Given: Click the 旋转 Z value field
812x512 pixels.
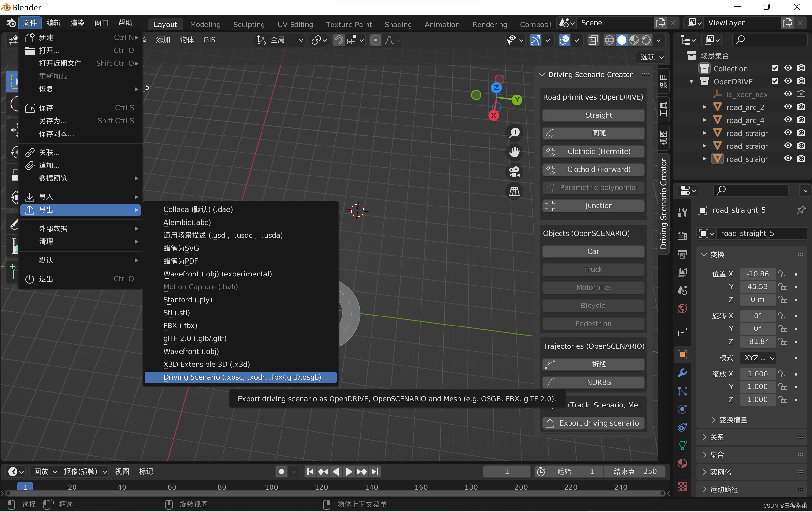Looking at the screenshot, I should tap(758, 341).
